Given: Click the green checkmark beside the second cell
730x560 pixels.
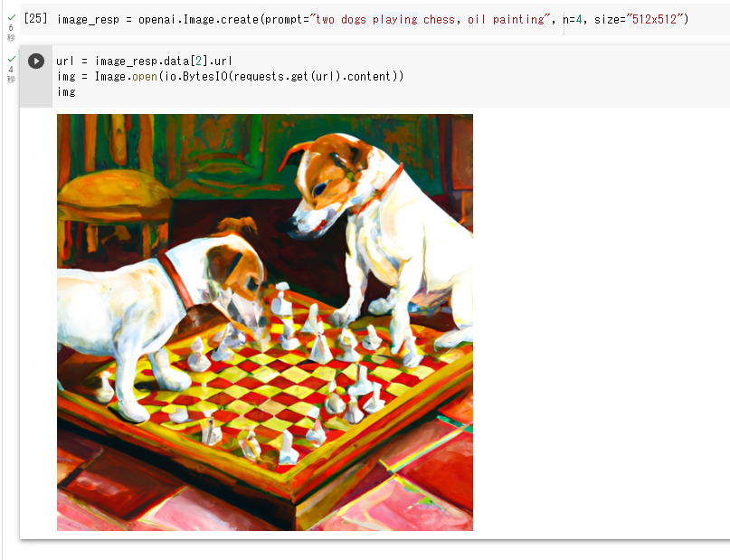Looking at the screenshot, I should tap(12, 59).
